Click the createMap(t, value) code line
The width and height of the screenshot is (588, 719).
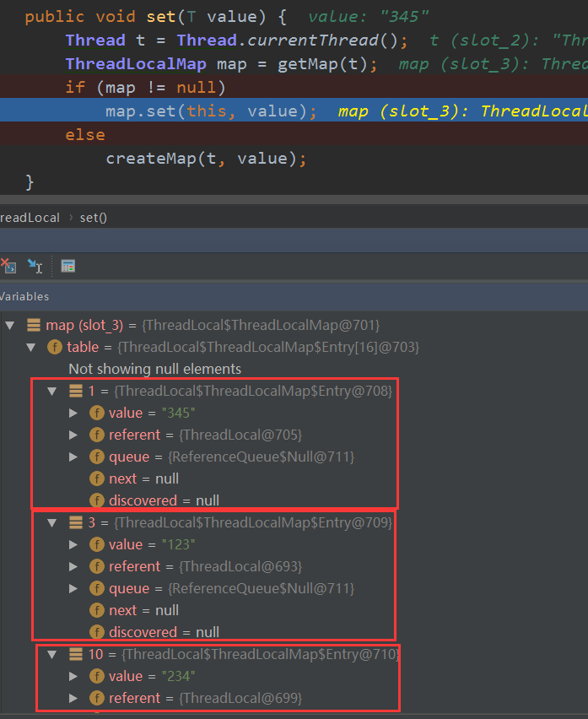pyautogui.click(x=206, y=159)
